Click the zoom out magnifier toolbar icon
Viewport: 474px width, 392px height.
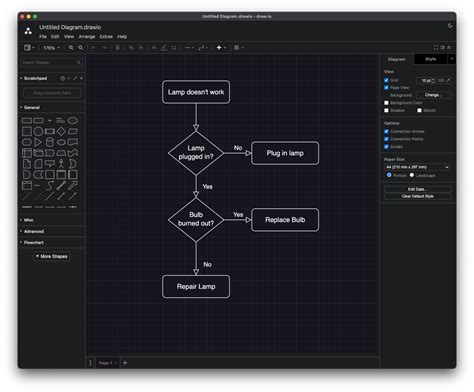(x=81, y=48)
